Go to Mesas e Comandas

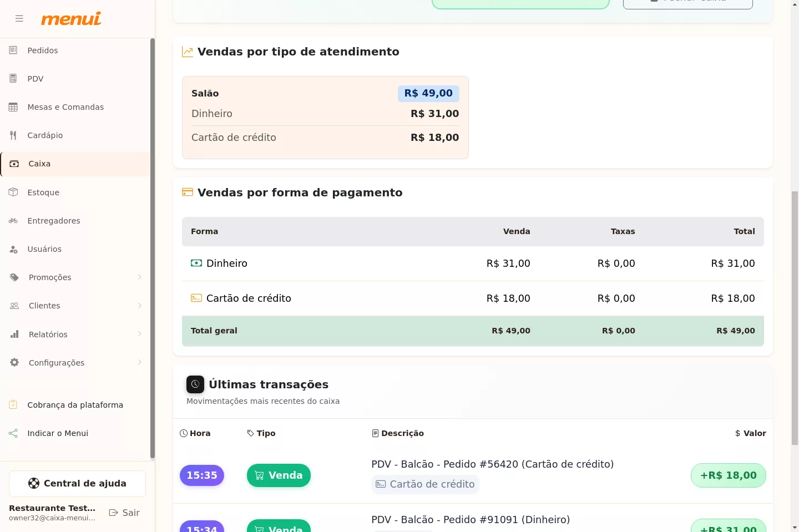[x=75, y=107]
